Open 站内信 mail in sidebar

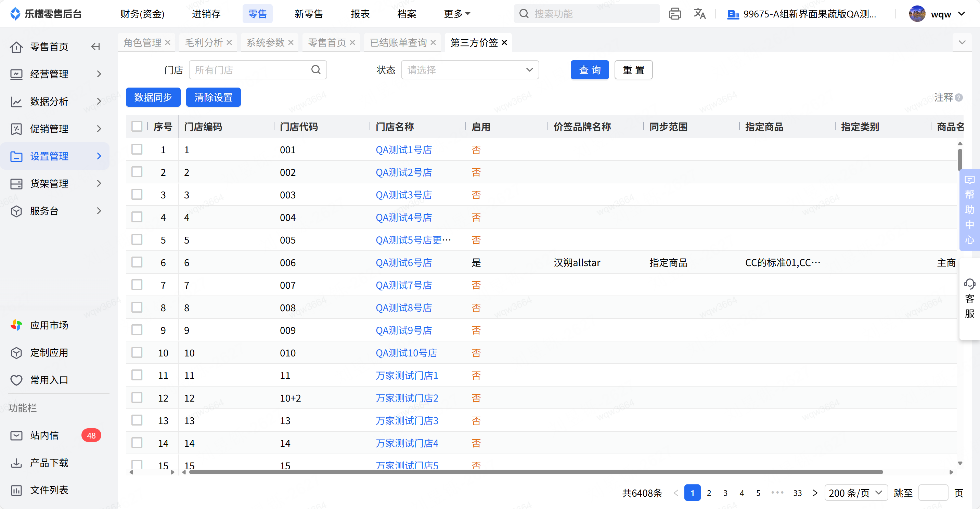coord(44,435)
